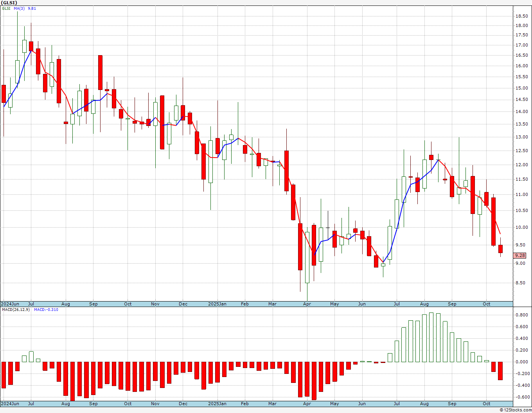Screen dimensions: 532x413
Task: Click the 10.00 price axis label
Action: coord(521,227)
